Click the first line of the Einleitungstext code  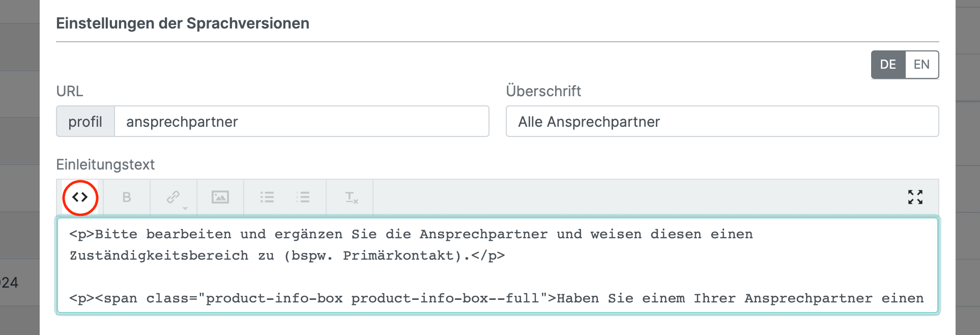coord(410,234)
